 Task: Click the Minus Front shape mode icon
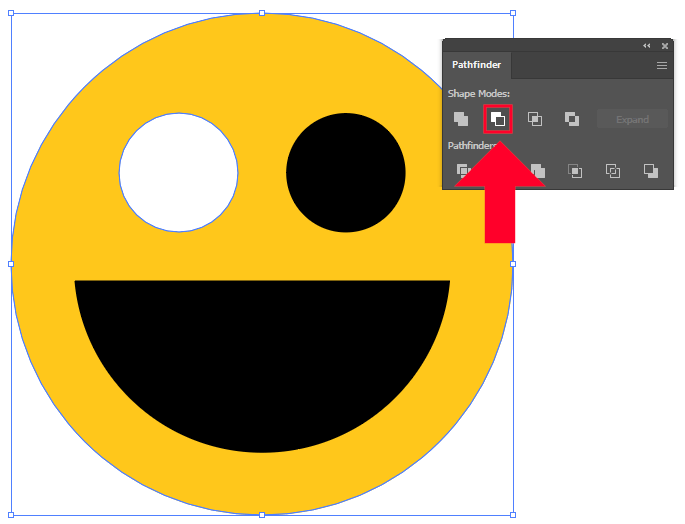tap(498, 119)
